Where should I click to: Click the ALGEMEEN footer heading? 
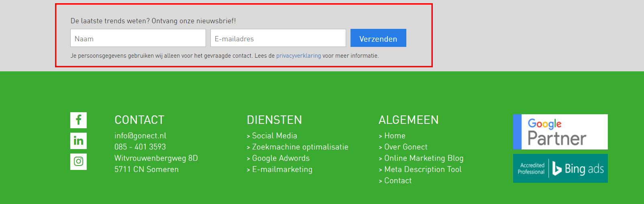click(x=408, y=120)
